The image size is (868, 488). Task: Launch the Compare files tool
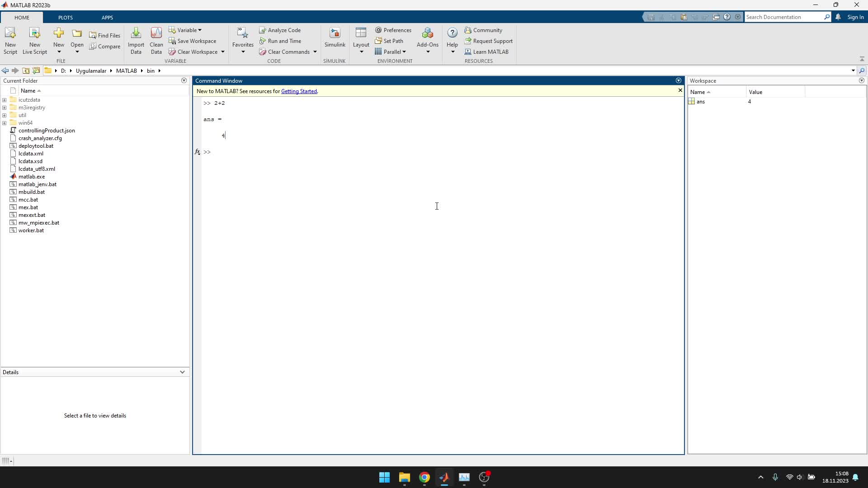point(105,46)
